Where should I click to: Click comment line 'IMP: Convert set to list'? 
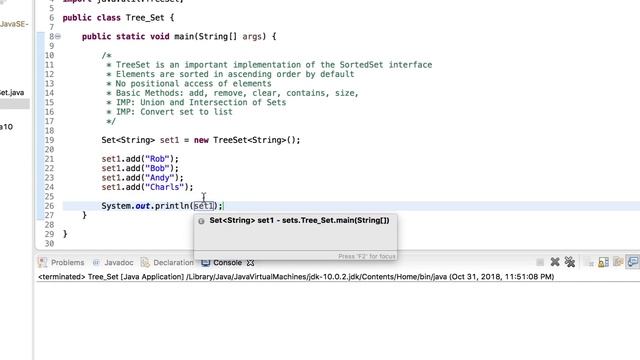(174, 112)
